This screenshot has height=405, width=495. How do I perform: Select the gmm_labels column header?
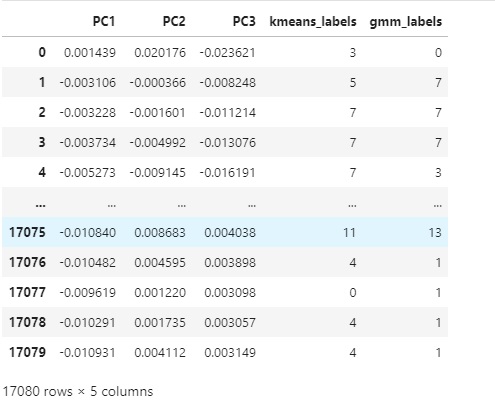point(406,22)
